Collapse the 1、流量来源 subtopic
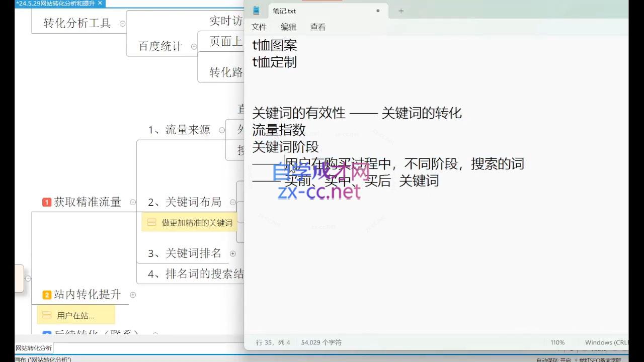Viewport: 644px width, 362px height. 222,130
